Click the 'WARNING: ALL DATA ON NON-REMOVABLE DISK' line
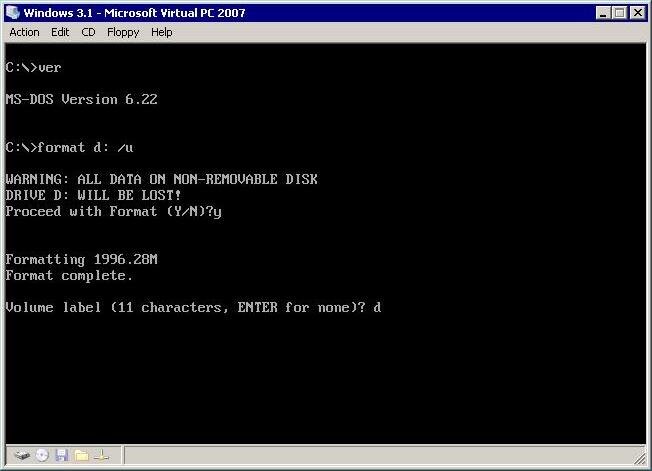 (162, 179)
